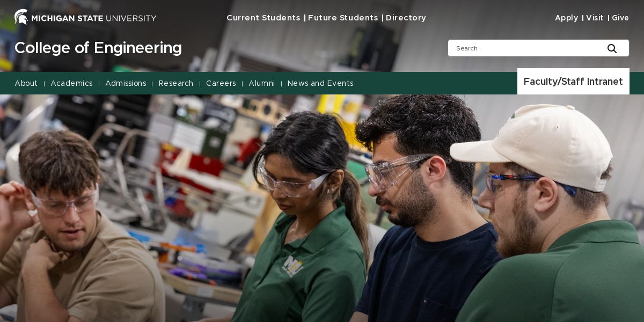
Task: Open the Current Students link
Action: click(x=264, y=18)
